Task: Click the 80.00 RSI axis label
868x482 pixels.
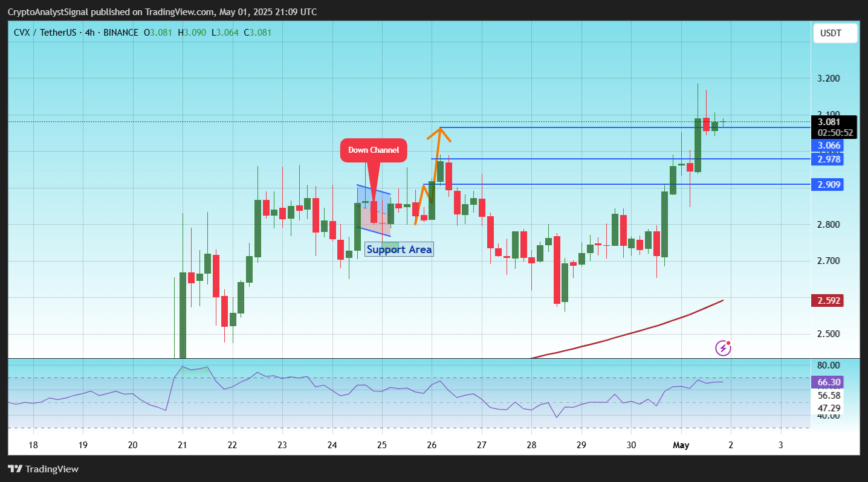Action: (x=828, y=365)
